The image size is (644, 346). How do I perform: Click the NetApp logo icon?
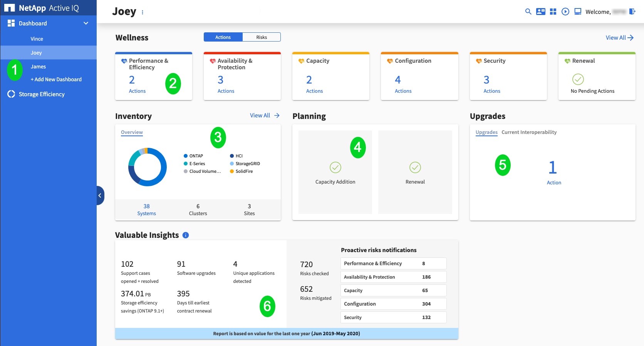click(9, 8)
